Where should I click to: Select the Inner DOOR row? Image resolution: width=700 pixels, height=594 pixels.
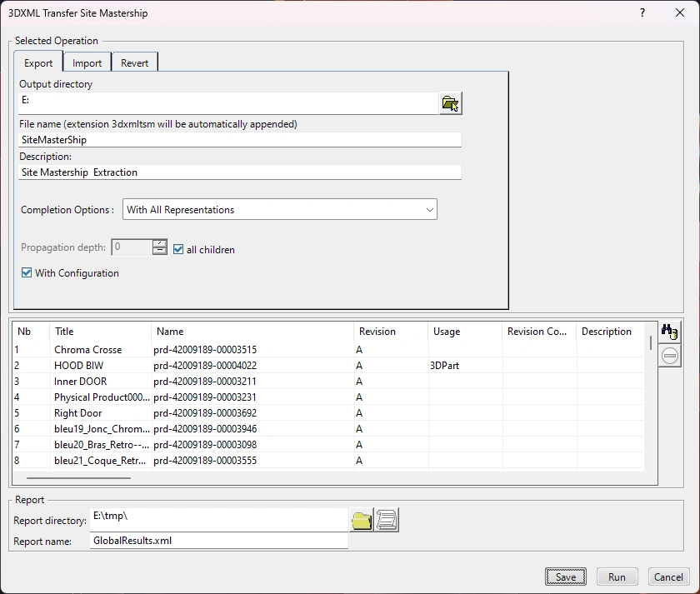coord(328,381)
